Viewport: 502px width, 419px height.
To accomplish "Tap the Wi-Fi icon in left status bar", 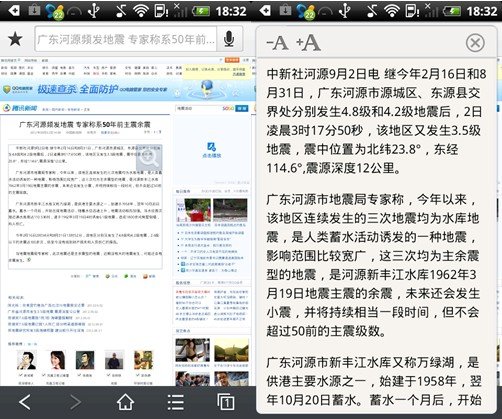I will pyautogui.click(x=141, y=11).
